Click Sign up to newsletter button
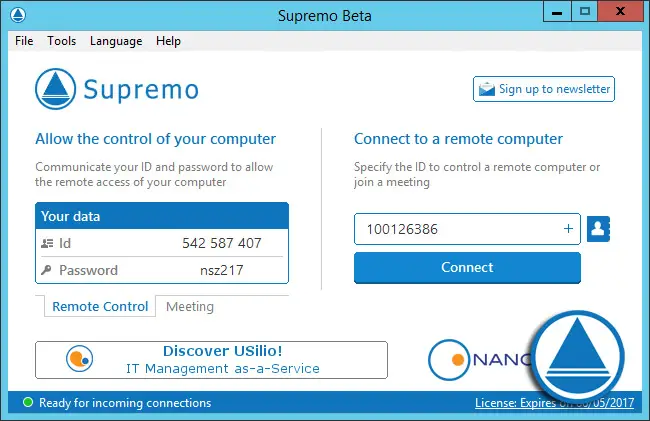This screenshot has width=650, height=421. click(x=544, y=89)
